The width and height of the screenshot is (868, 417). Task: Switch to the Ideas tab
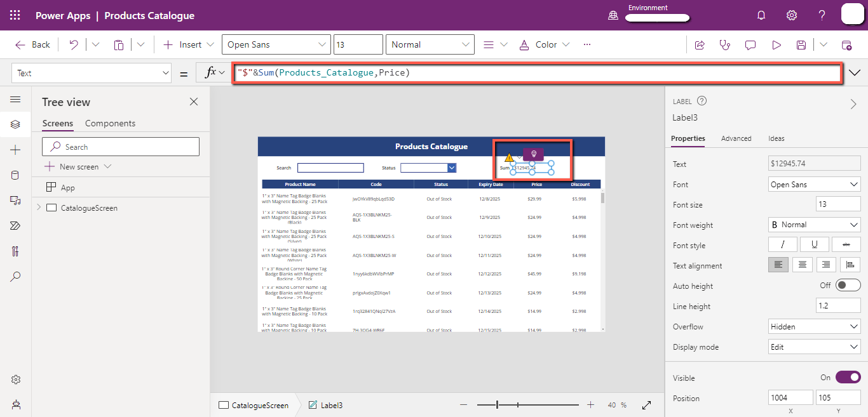(776, 138)
